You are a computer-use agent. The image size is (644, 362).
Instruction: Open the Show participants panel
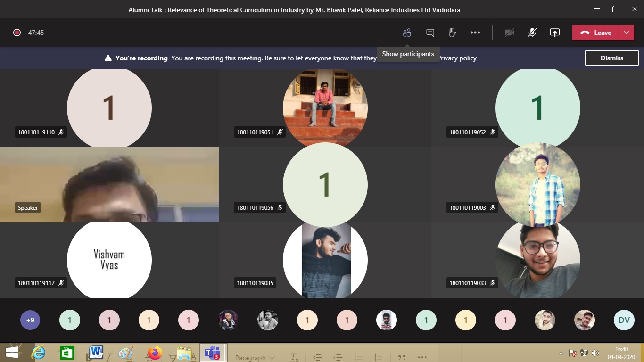click(x=407, y=33)
